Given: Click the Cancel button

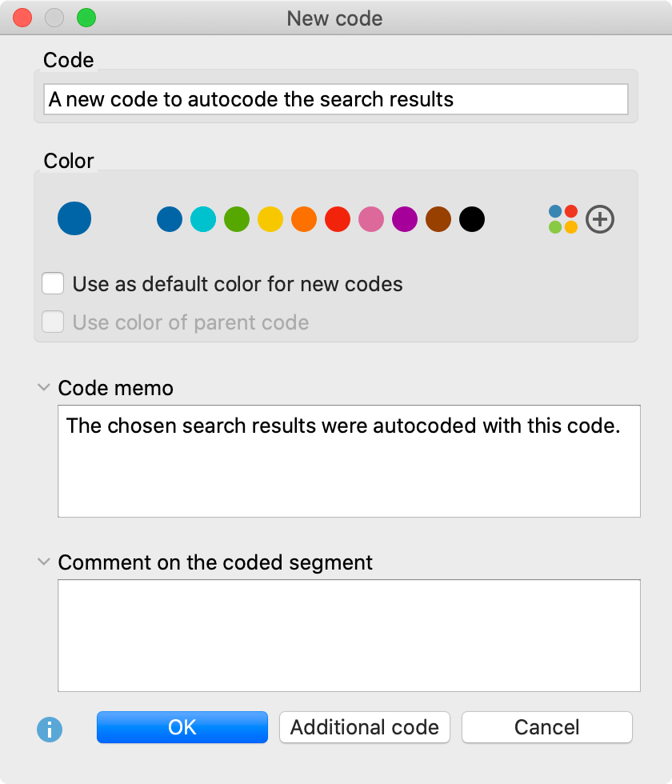Looking at the screenshot, I should click(547, 727).
